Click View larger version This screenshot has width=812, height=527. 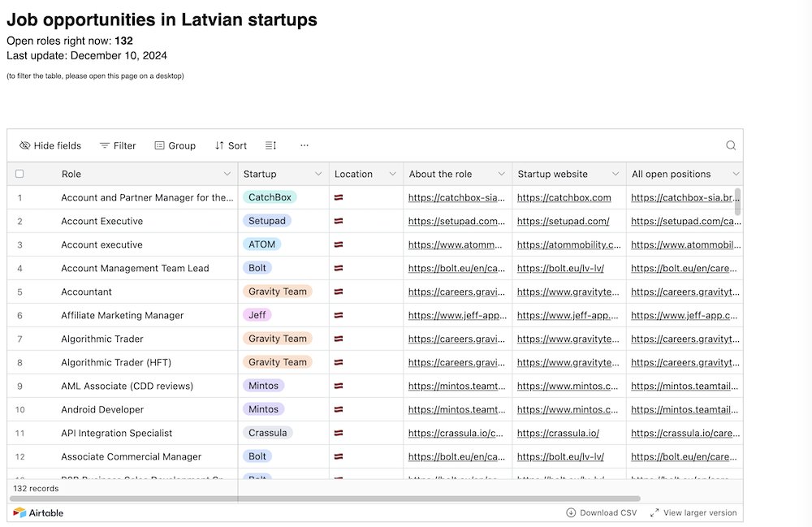coord(693,512)
